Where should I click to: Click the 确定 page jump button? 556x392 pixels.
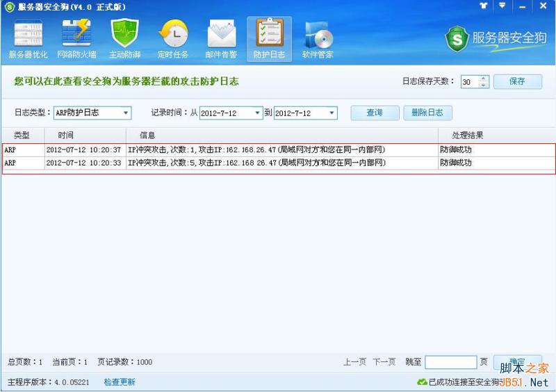pos(518,361)
